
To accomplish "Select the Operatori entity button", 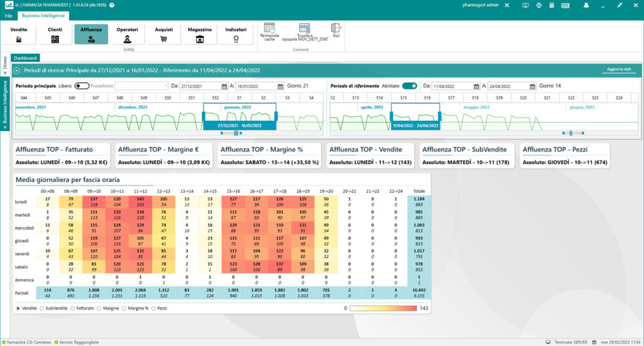I will tap(127, 35).
